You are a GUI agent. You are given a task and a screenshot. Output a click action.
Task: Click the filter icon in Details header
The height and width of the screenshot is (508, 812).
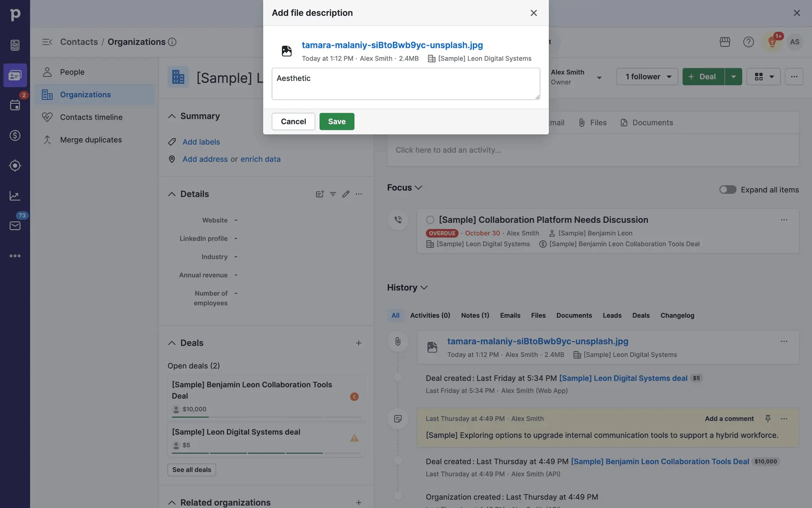333,194
